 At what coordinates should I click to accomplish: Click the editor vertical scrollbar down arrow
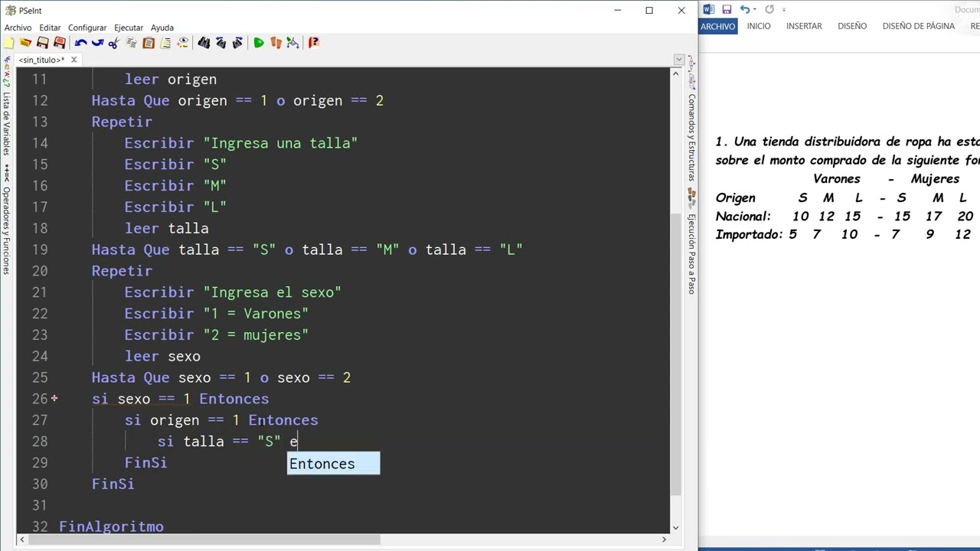675,527
